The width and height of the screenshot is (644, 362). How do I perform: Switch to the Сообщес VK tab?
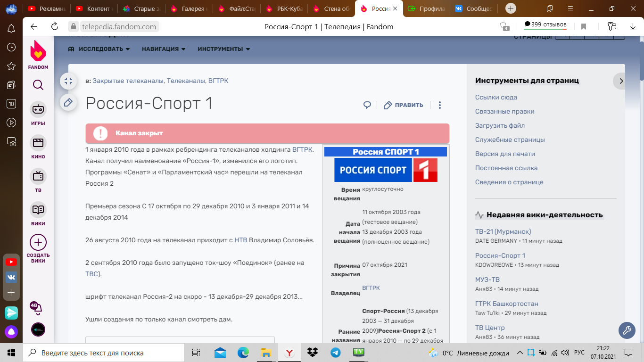click(474, 8)
